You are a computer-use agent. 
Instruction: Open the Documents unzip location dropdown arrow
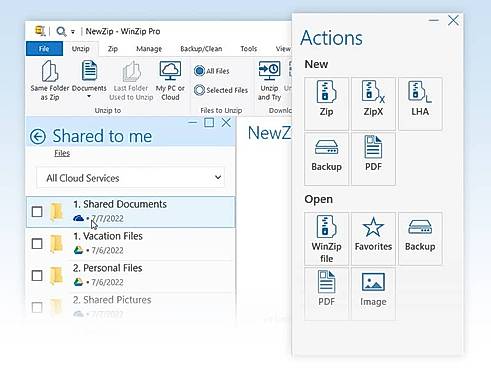point(89,97)
